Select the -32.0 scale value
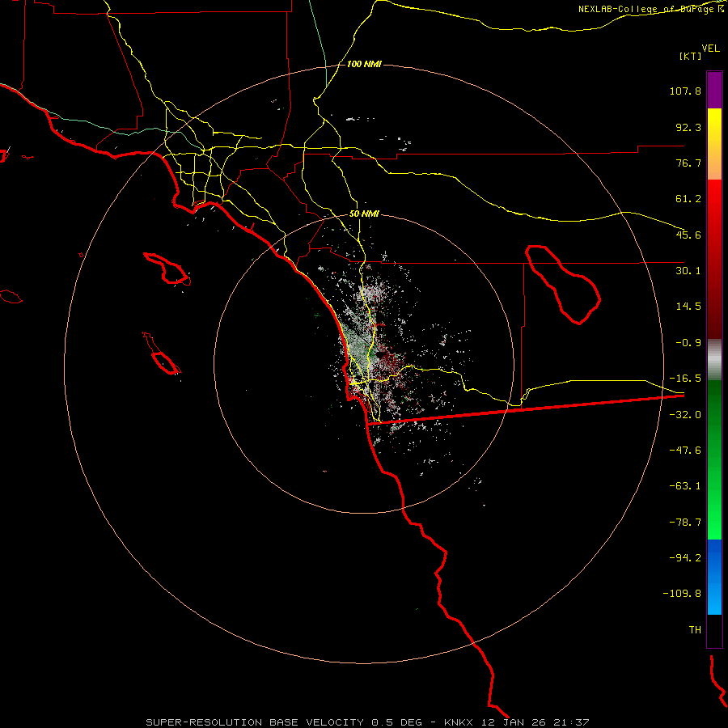 coord(685,415)
